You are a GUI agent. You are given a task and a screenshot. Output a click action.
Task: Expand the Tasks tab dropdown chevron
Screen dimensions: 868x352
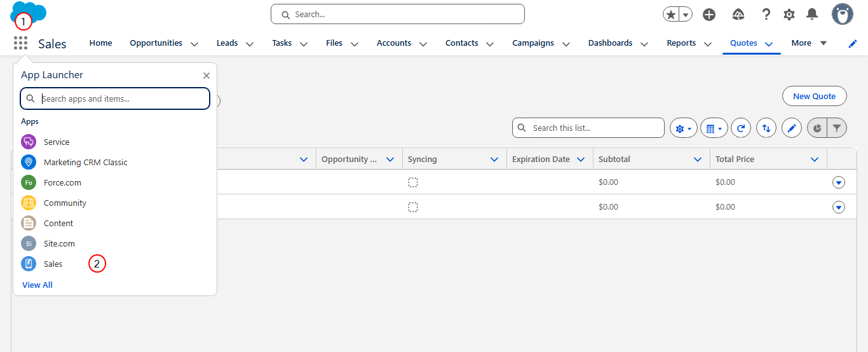click(x=304, y=44)
